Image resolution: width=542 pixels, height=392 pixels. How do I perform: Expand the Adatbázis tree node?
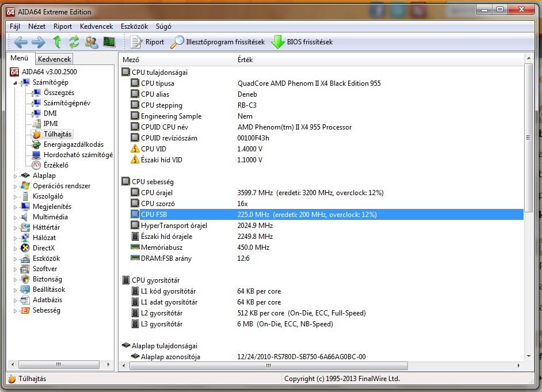tap(15, 300)
